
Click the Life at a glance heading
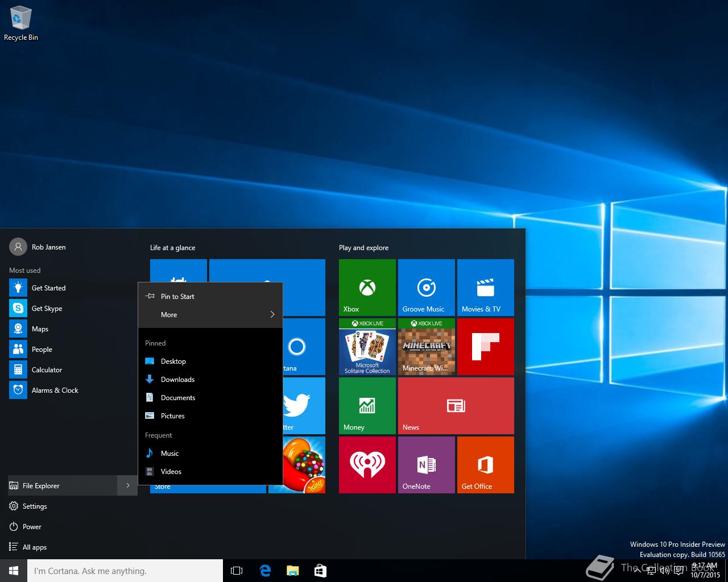coord(172,248)
